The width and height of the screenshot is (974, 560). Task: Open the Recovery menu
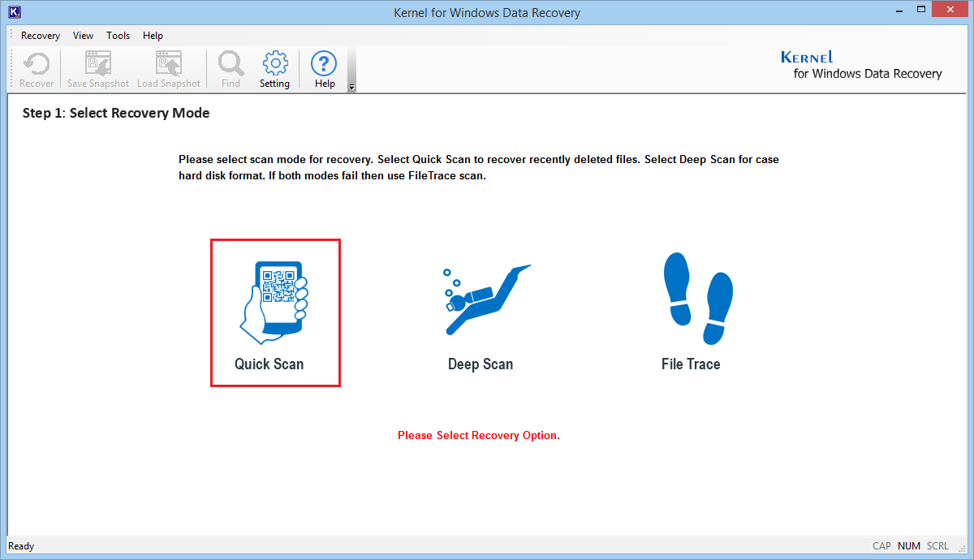(x=41, y=36)
